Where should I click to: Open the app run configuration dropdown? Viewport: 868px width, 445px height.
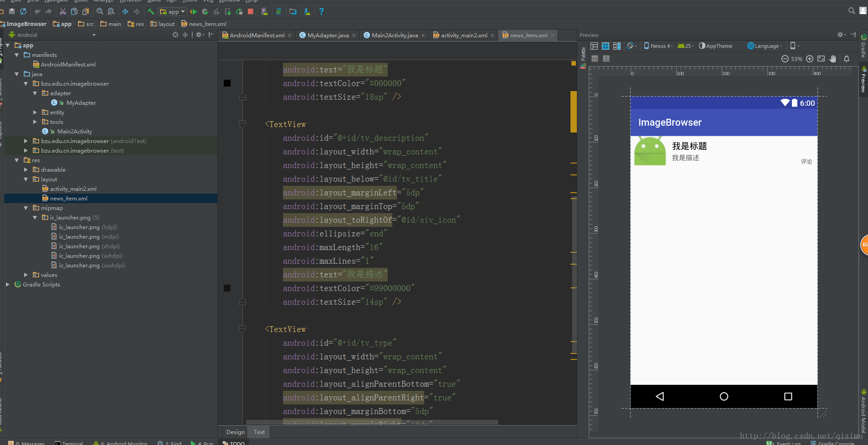tap(172, 11)
